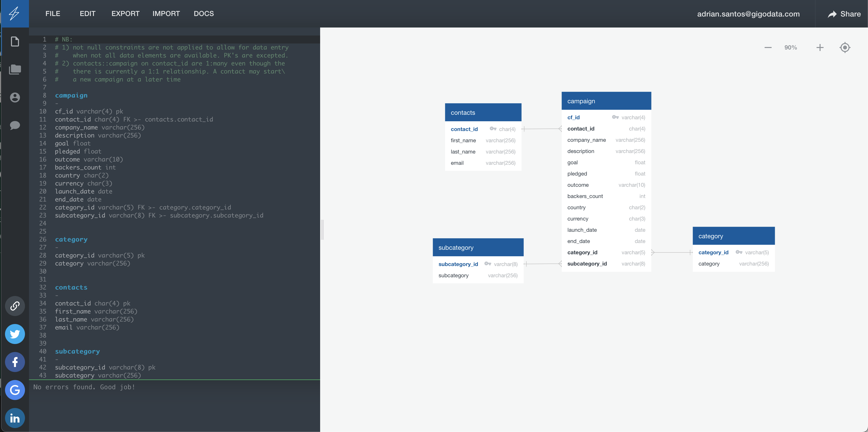Select the EXPORT menu item
This screenshot has height=432, width=868.
pyautogui.click(x=125, y=13)
